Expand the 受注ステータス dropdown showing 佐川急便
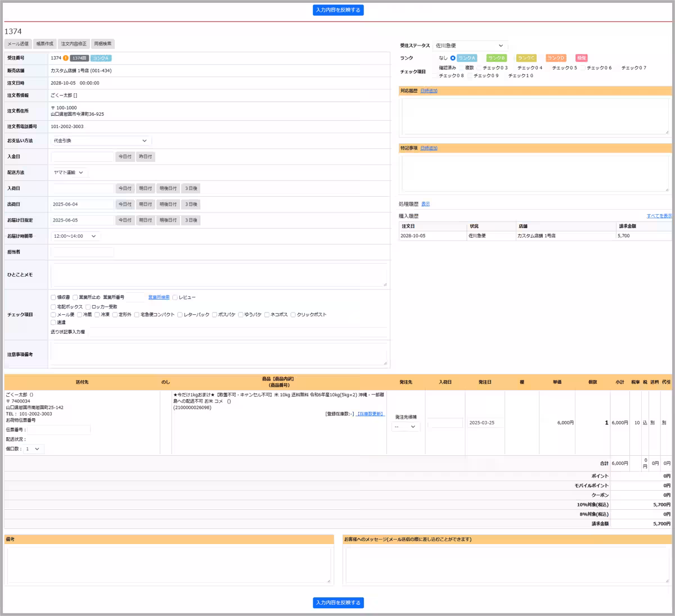 [470, 46]
